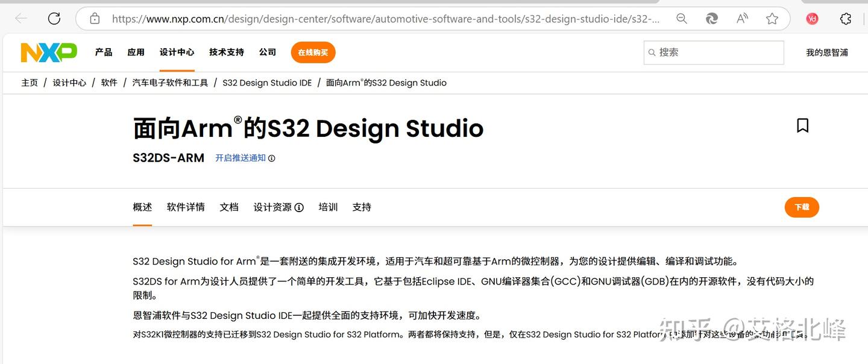The image size is (868, 364).
Task: Switch to the 软件详情 tab
Action: tap(185, 207)
